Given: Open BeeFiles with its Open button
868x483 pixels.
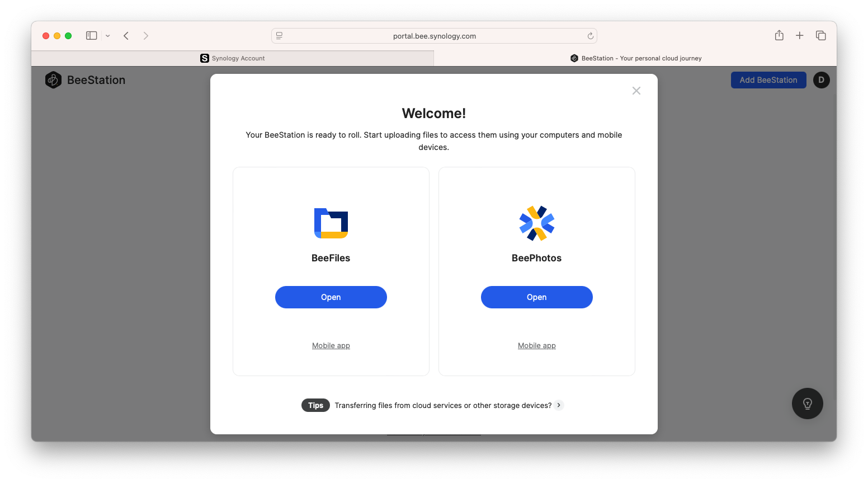Looking at the screenshot, I should pyautogui.click(x=331, y=297).
